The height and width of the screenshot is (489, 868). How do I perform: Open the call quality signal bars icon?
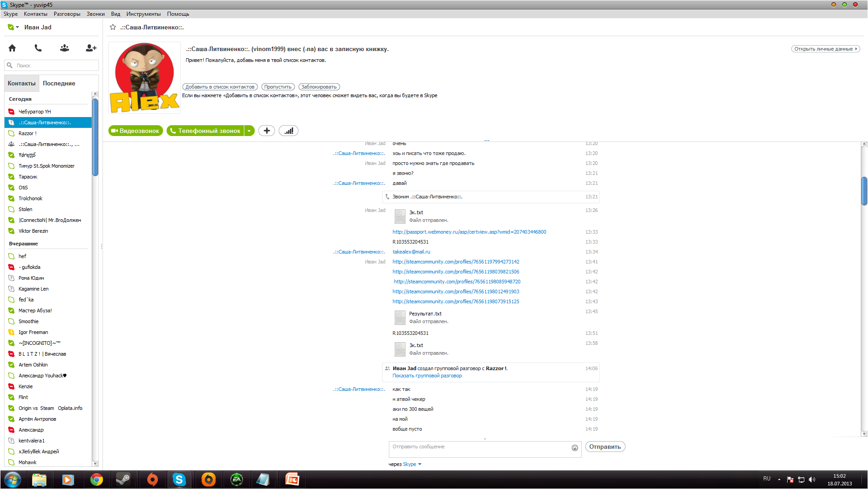[x=289, y=131]
